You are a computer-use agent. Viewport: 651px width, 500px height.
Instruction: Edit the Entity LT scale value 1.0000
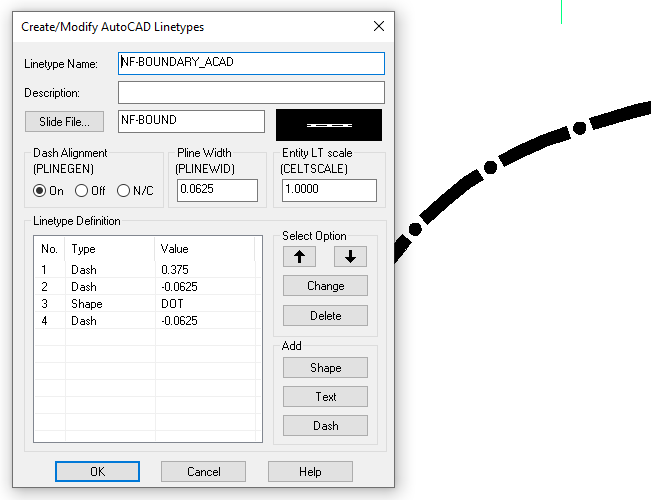[x=329, y=190]
